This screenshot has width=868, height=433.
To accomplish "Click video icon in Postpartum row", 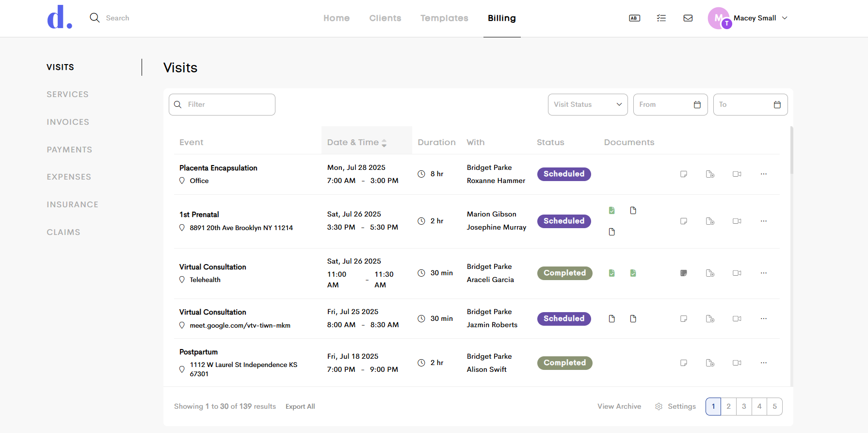I will [737, 363].
